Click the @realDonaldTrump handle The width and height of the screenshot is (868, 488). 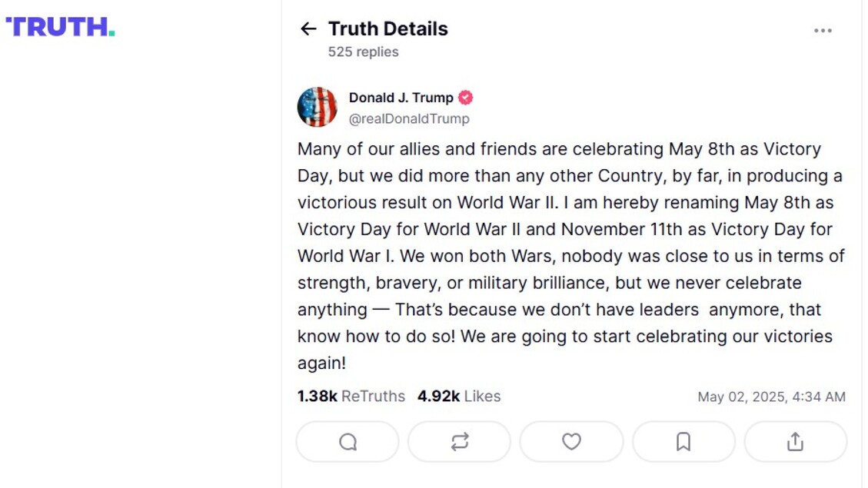tap(409, 119)
